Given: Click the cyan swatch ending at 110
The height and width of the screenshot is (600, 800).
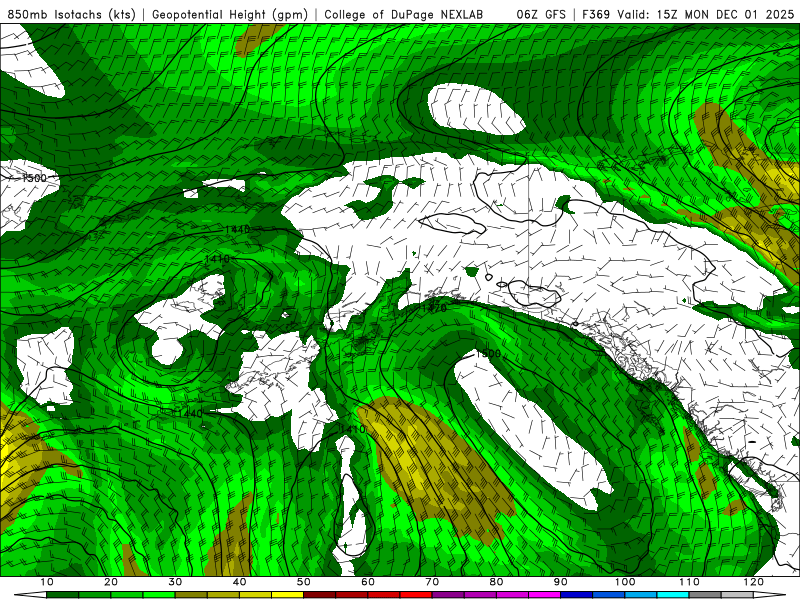Looking at the screenshot, I should point(673,595).
